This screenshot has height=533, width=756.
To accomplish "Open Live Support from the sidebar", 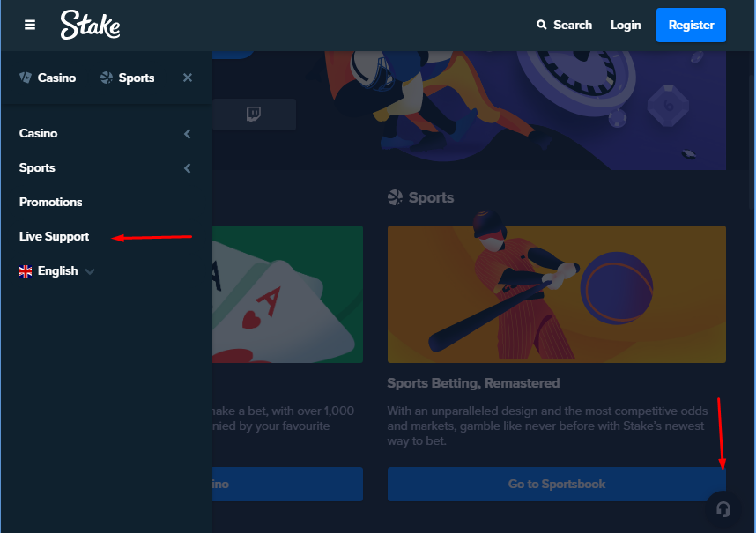I will (54, 236).
